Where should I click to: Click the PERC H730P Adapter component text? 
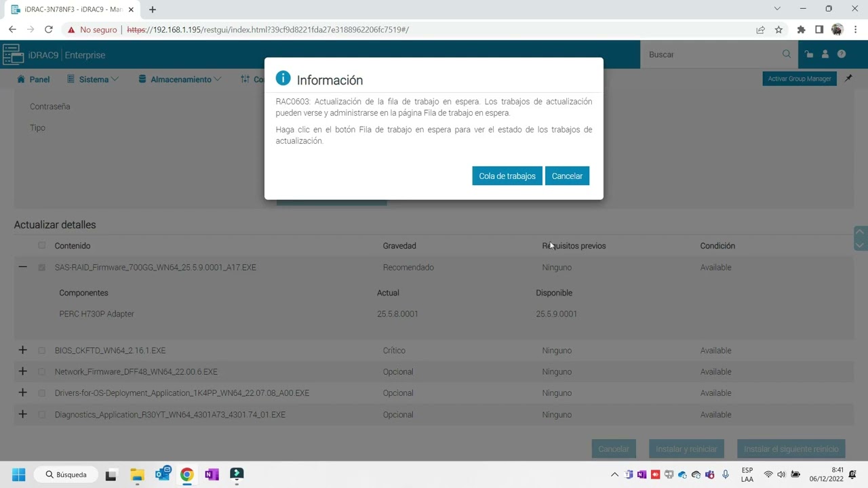[96, 314]
